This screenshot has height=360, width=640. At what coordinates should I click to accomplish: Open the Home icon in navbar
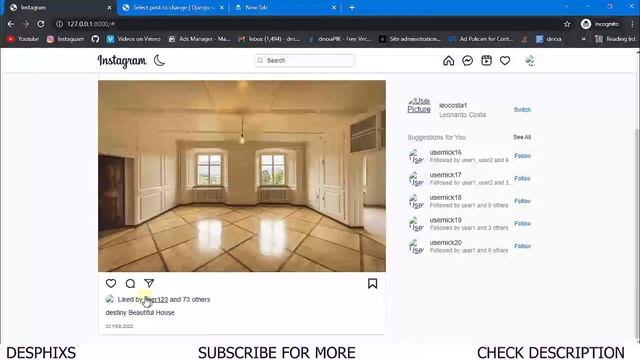pos(449,61)
